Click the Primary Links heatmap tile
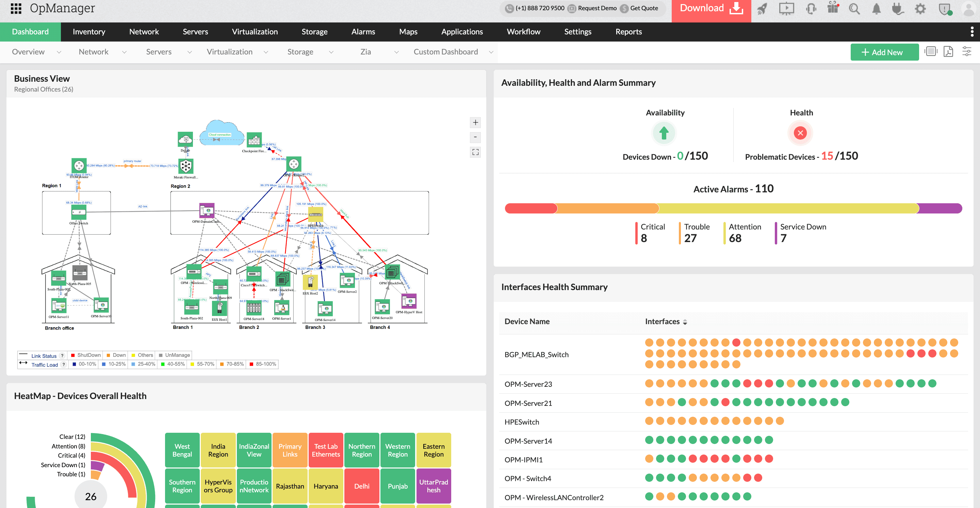The height and width of the screenshot is (508, 980). pyautogui.click(x=290, y=450)
